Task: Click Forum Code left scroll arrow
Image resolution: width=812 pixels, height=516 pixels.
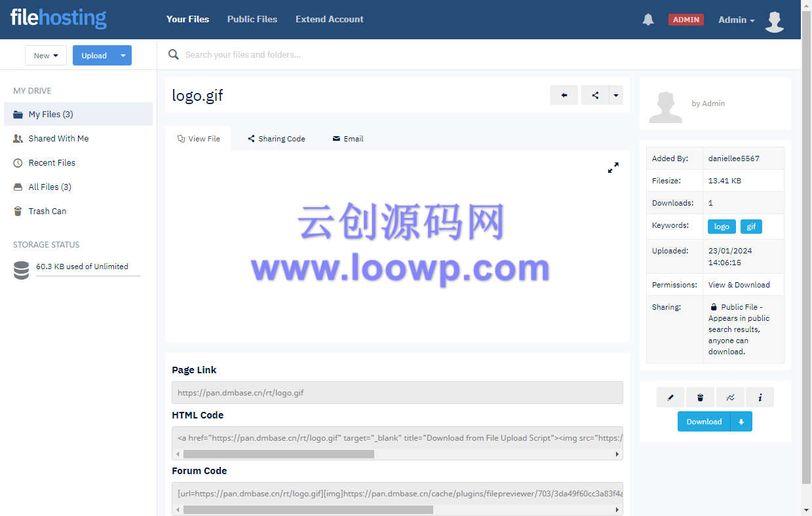Action: [x=178, y=509]
